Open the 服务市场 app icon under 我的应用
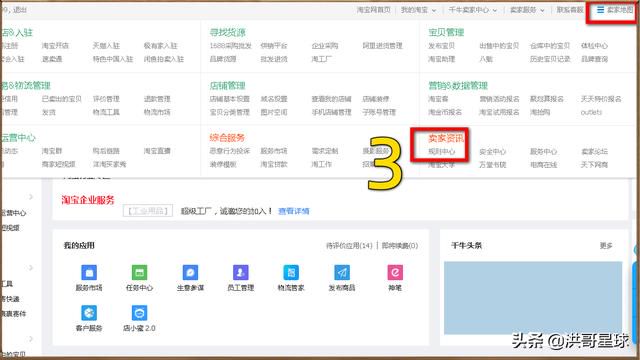640x360 pixels. pos(89,273)
